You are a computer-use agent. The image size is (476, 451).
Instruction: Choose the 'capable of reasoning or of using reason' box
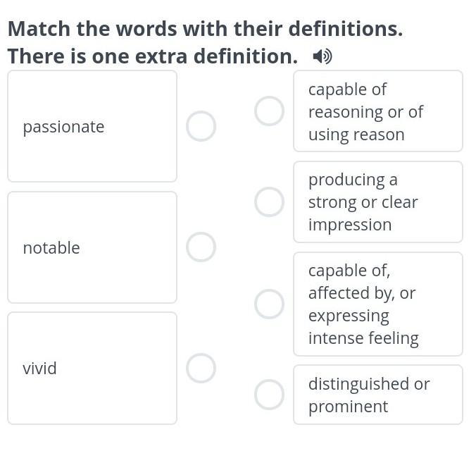pos(377,111)
